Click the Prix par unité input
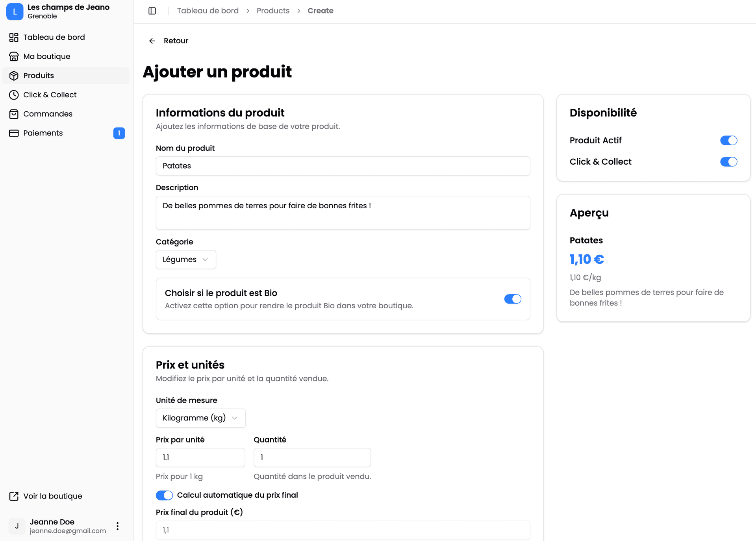 200,458
